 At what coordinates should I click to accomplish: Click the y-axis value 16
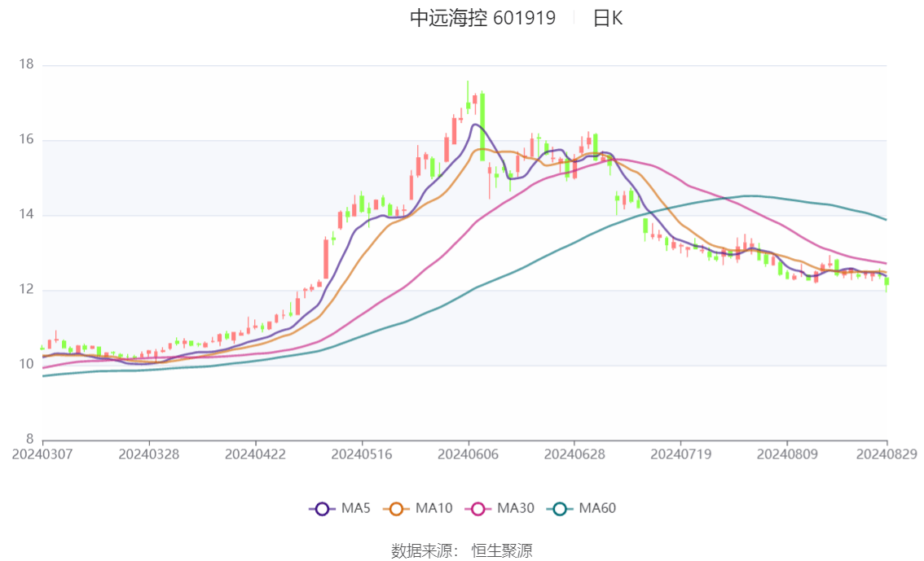click(27, 139)
